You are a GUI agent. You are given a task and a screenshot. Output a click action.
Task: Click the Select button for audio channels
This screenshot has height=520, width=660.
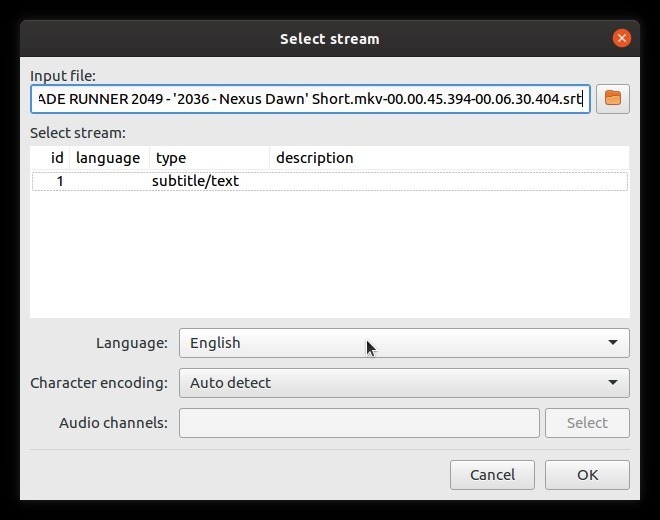pos(587,423)
